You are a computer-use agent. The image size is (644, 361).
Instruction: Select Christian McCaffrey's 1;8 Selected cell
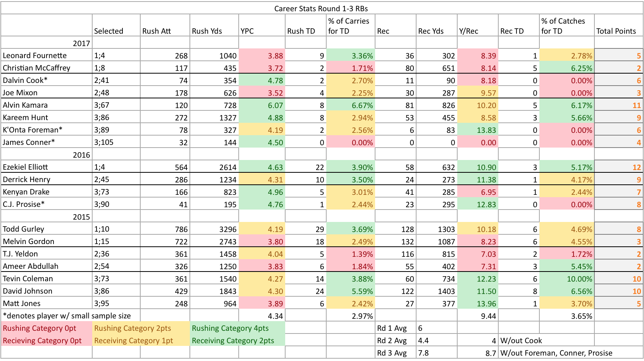pos(116,68)
